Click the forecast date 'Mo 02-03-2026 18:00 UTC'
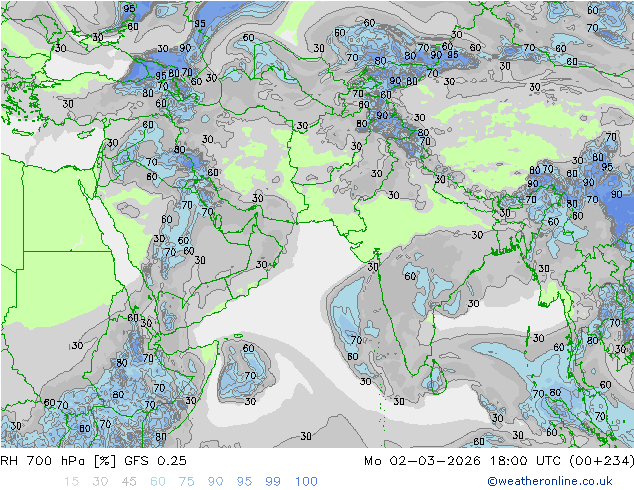Screen dimensions: 634x490 pos(464,460)
